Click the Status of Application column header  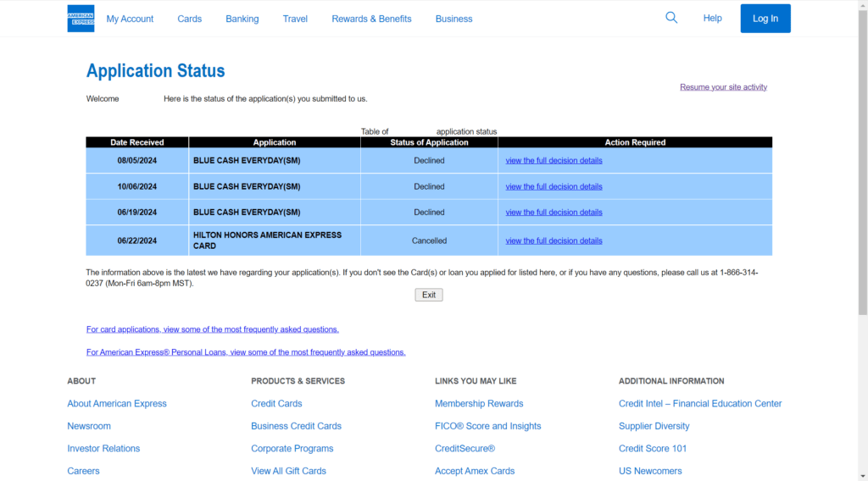click(429, 142)
